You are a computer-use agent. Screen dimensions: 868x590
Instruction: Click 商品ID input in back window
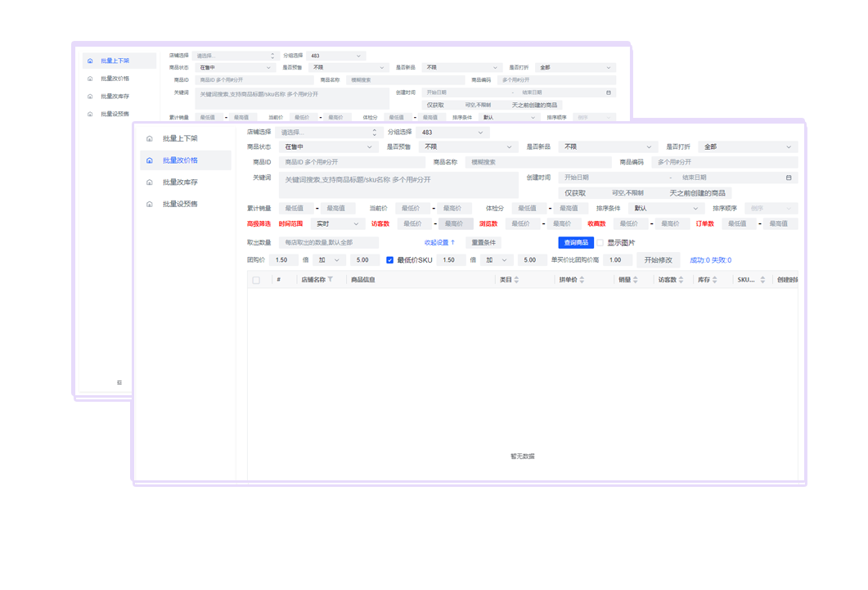[x=254, y=79]
